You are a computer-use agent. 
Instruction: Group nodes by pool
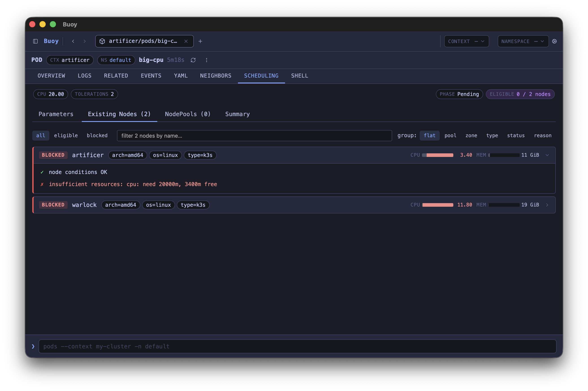(450, 135)
